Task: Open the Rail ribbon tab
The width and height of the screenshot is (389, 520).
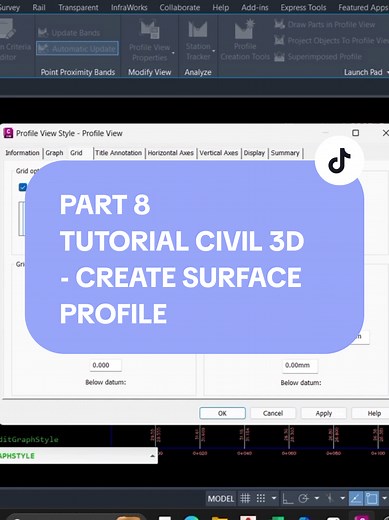Action: (x=39, y=7)
